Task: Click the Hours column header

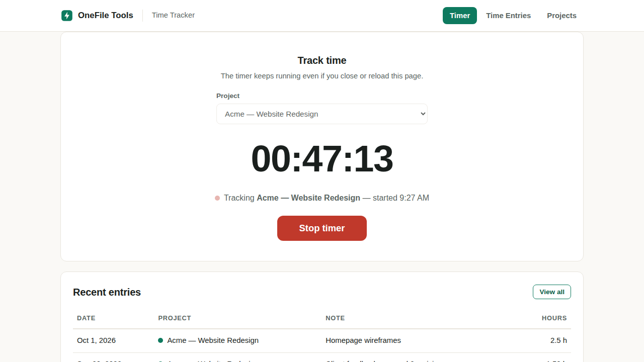Action: [554, 318]
